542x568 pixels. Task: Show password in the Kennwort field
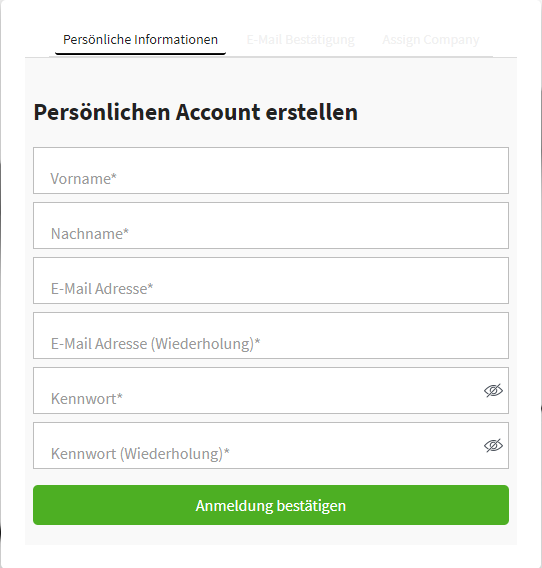(493, 390)
